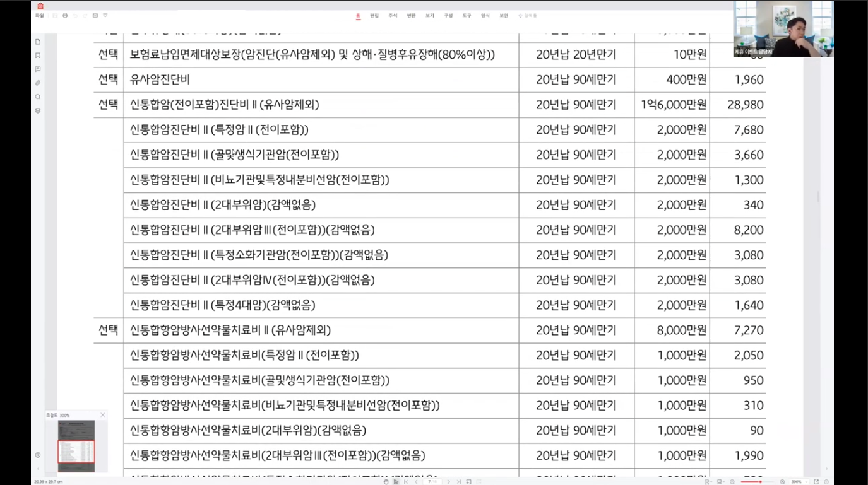Open the quick toolbar customize dropdown
Viewport: 868px width, 485px height.
point(105,15)
